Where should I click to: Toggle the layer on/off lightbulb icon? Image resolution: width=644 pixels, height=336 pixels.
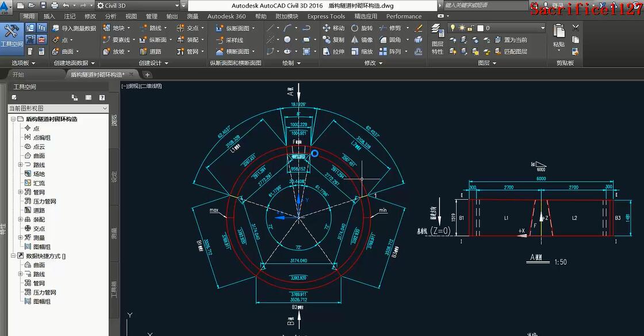pos(453,28)
